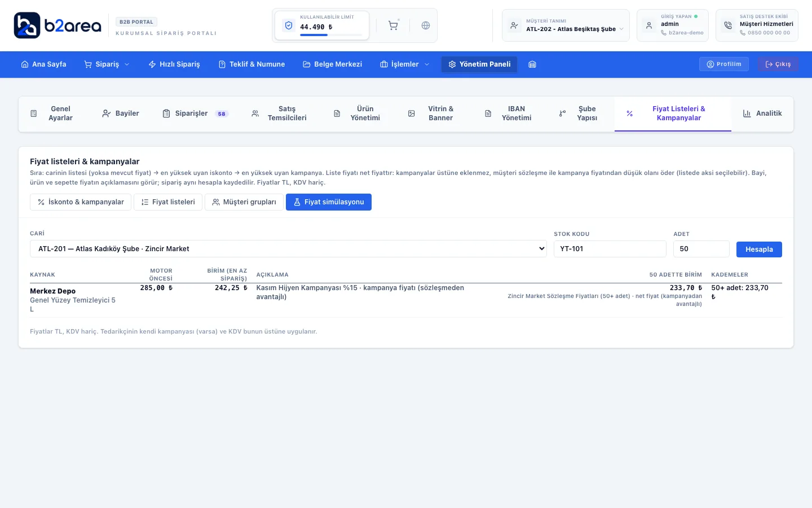Image resolution: width=812 pixels, height=508 pixels.
Task: Click the Profilim button
Action: pos(724,64)
